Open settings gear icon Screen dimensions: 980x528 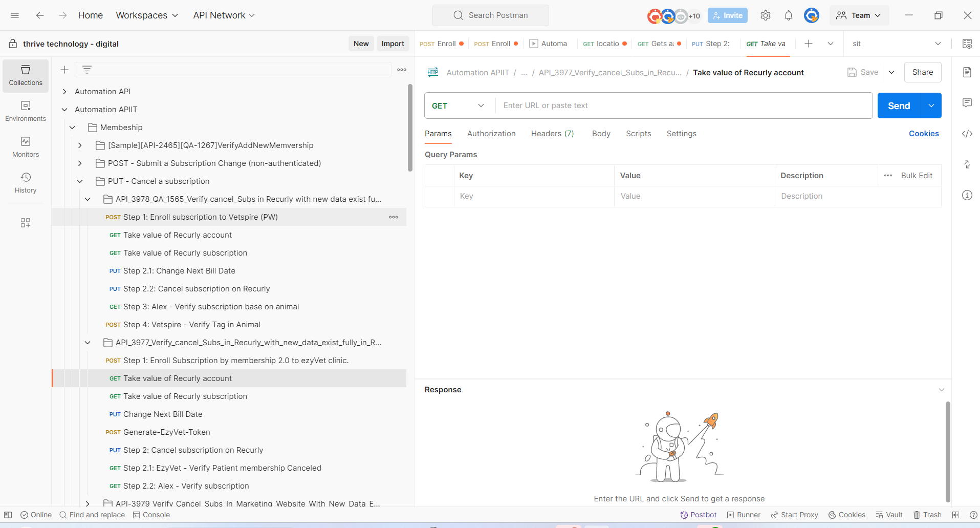coord(766,15)
